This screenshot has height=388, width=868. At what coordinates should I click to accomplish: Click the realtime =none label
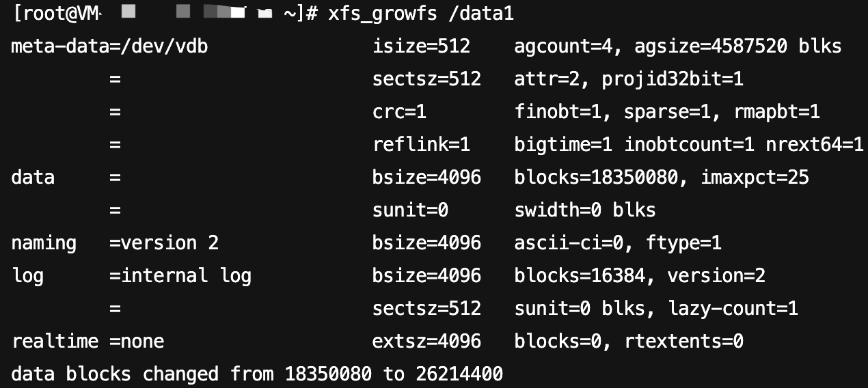[x=87, y=342]
